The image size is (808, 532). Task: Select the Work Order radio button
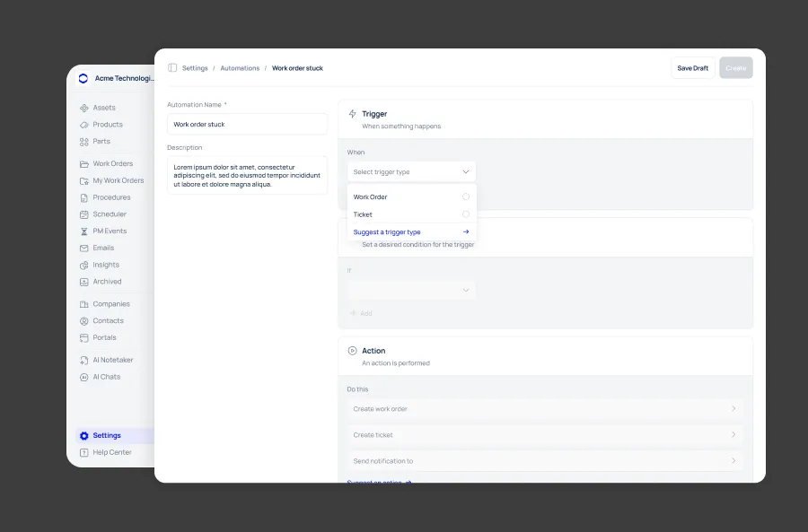coord(466,196)
